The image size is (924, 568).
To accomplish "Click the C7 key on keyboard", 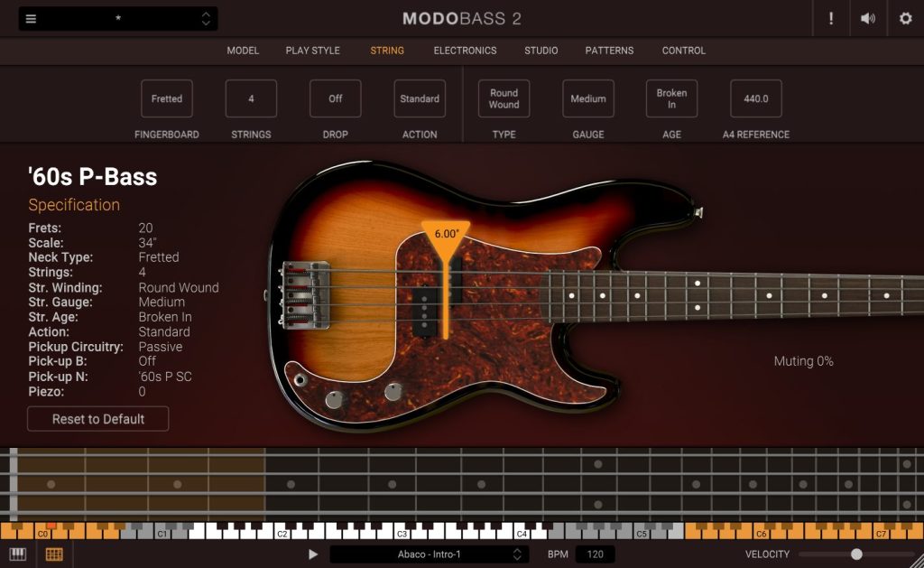I will click(x=881, y=534).
